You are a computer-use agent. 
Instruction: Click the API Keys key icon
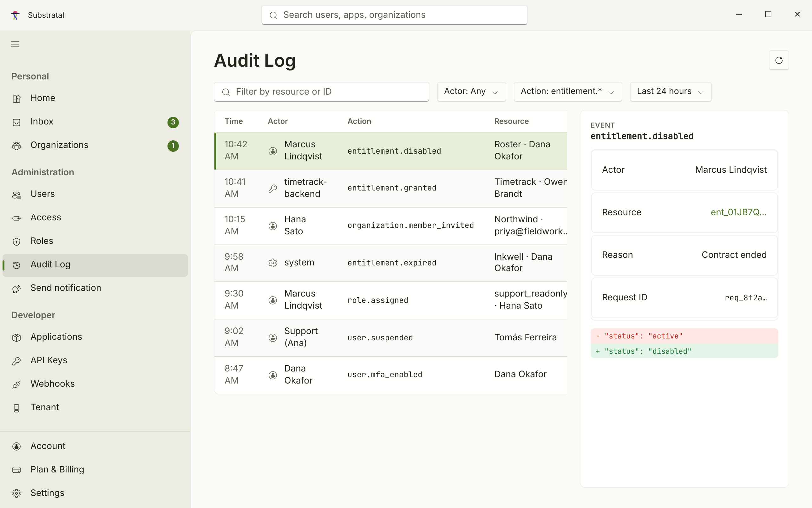(16, 361)
